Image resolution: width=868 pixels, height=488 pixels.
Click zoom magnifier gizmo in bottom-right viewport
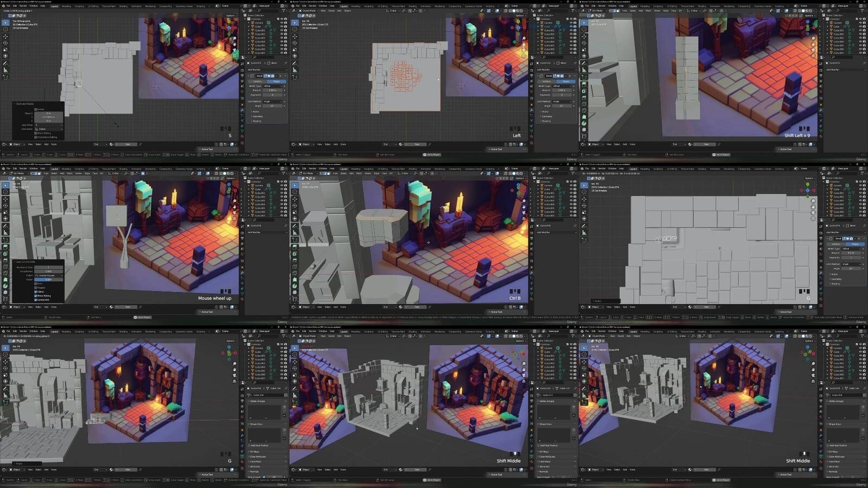tap(813, 363)
